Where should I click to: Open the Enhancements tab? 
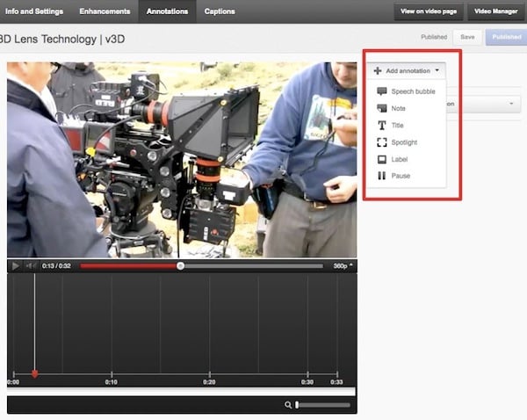click(x=105, y=11)
